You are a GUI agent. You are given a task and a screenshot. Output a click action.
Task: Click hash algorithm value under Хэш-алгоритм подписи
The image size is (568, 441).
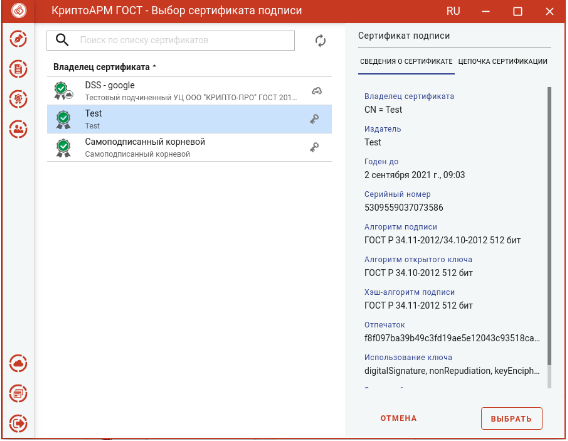pyautogui.click(x=418, y=305)
